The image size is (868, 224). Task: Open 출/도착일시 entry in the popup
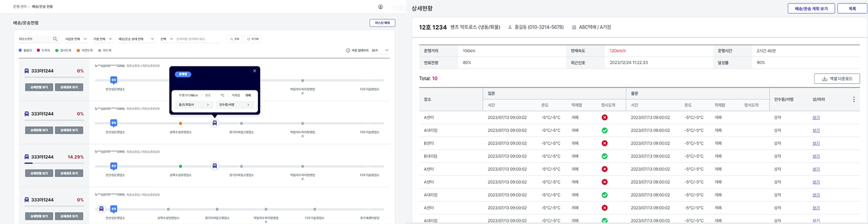[194, 105]
